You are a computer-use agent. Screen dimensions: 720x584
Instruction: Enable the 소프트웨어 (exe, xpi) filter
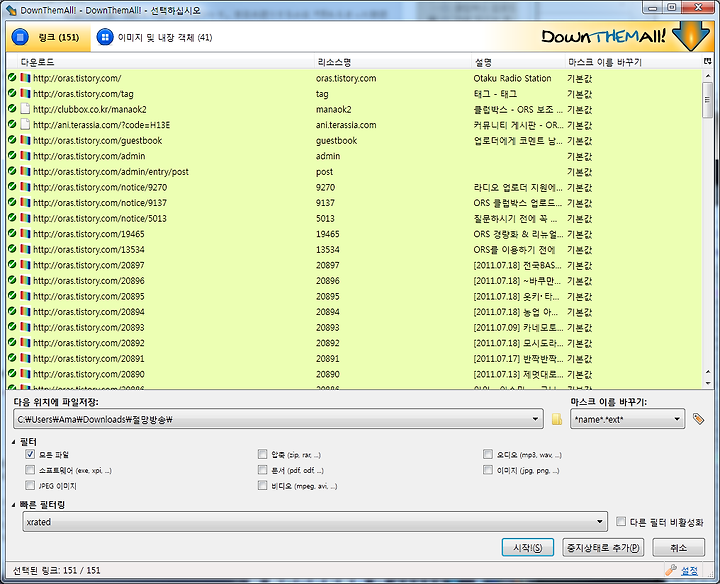(30, 470)
